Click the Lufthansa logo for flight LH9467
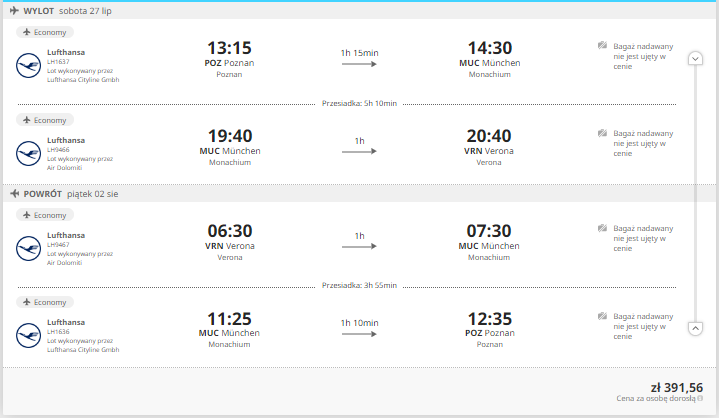Screen dimensions: 719x418 28,248
